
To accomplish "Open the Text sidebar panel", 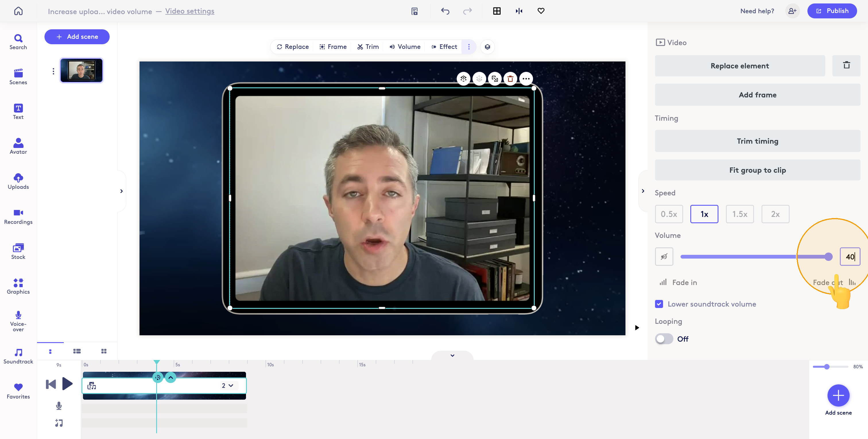I will click(x=18, y=111).
